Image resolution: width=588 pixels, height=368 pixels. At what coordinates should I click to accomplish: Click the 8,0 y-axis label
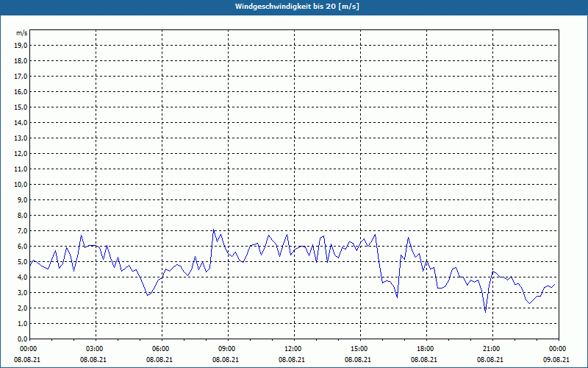pyautogui.click(x=22, y=215)
